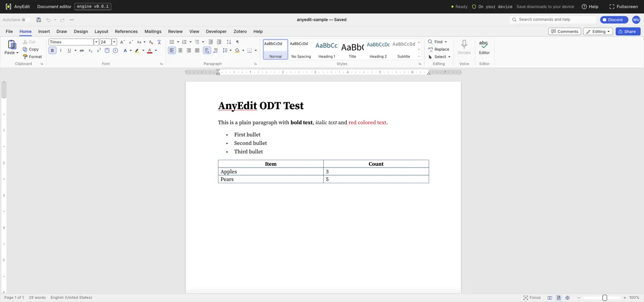Image resolution: width=644 pixels, height=302 pixels.
Task: Align paragraph text to the right
Action: [189, 51]
